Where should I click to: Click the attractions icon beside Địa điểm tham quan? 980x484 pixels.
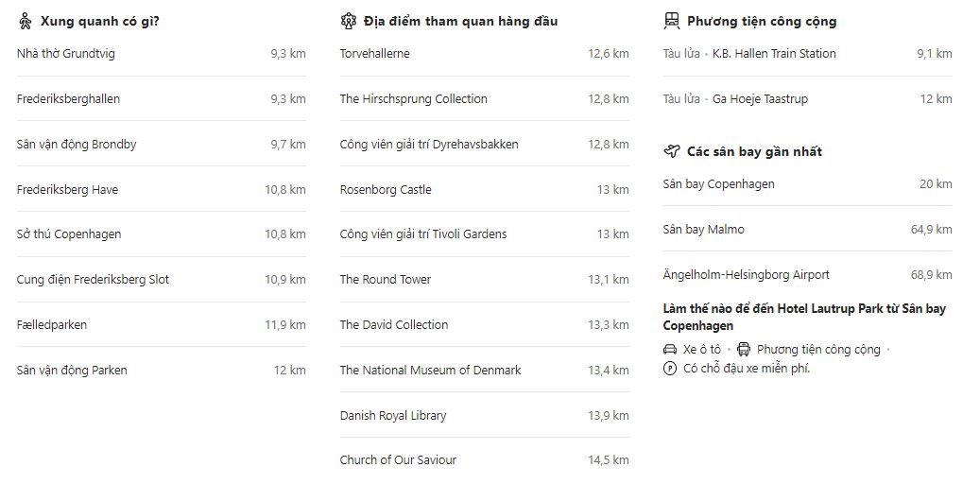click(348, 21)
